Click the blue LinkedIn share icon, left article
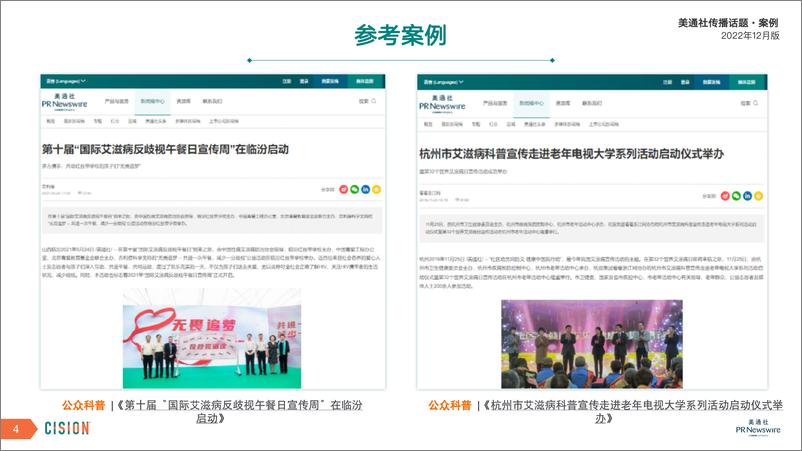The width and height of the screenshot is (802, 451). pyautogui.click(x=366, y=189)
